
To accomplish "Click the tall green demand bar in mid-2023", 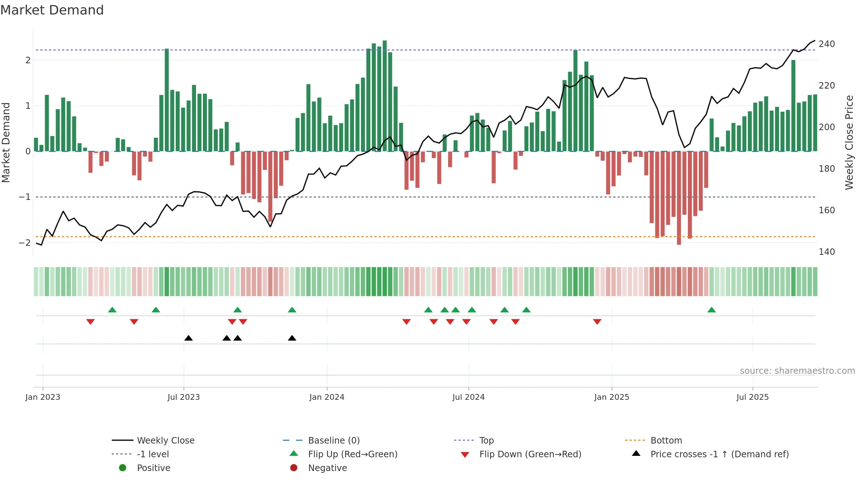I will 167,100.
